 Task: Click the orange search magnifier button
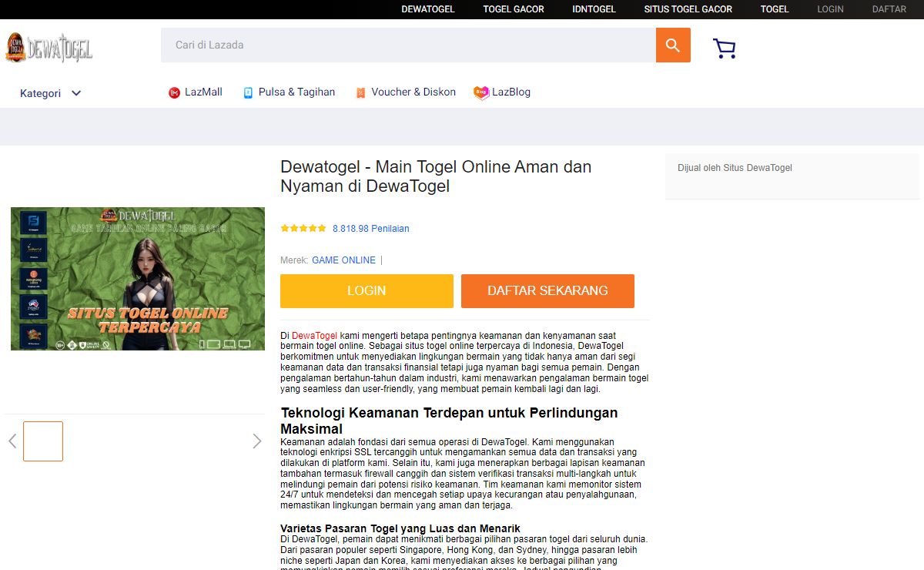click(x=673, y=45)
